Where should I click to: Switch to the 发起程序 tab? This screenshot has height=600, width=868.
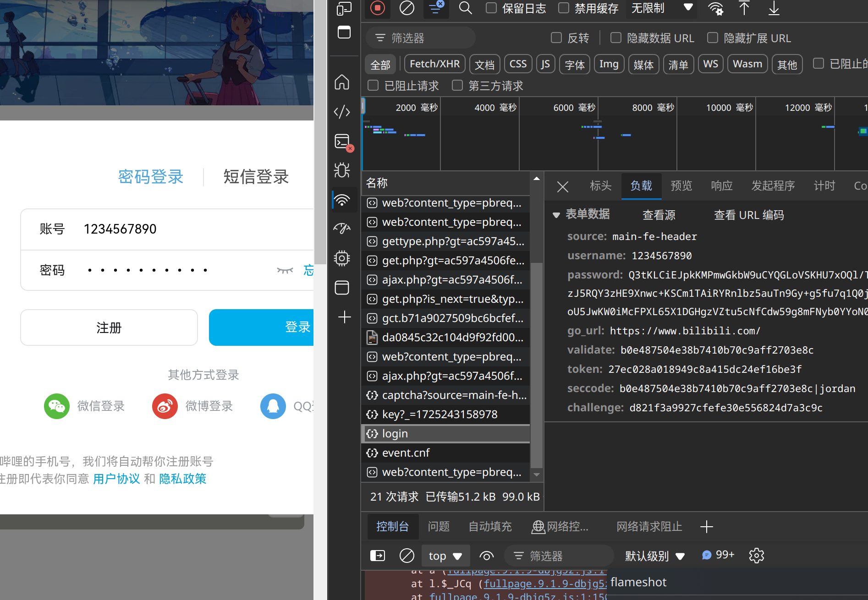click(x=773, y=186)
